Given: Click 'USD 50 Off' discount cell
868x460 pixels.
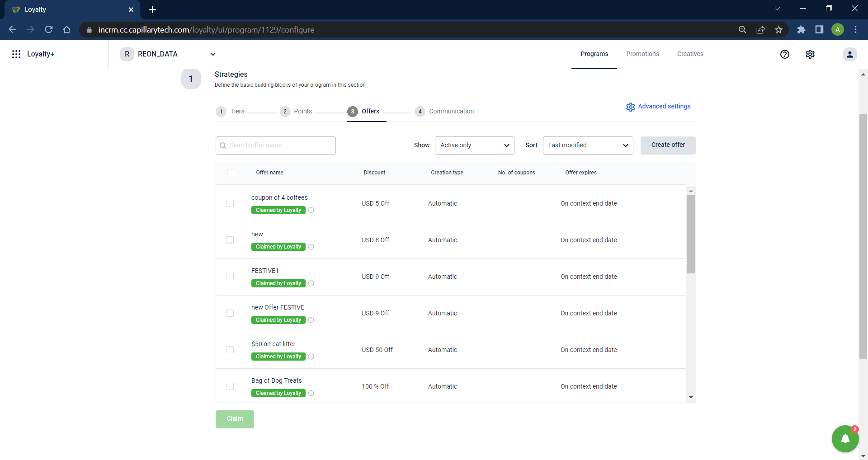Looking at the screenshot, I should point(377,350).
